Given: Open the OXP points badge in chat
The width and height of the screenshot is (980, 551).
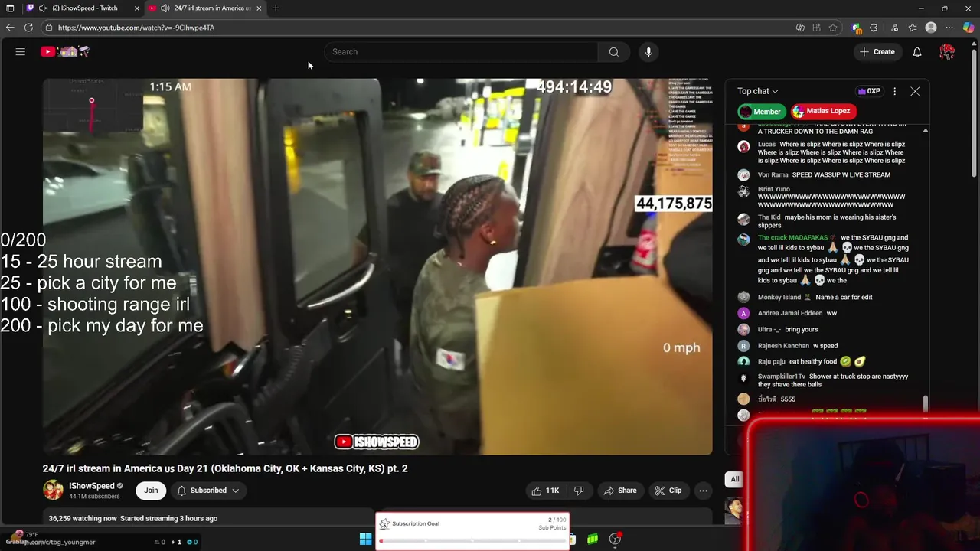Looking at the screenshot, I should pyautogui.click(x=869, y=91).
